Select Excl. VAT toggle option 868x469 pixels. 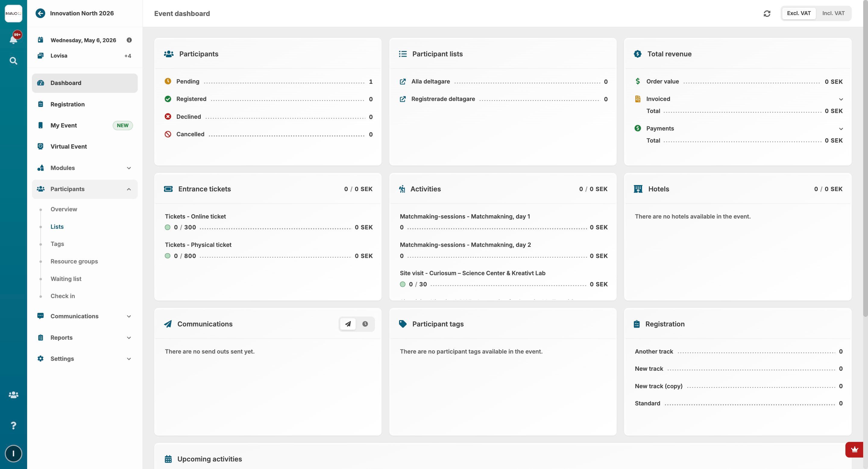pyautogui.click(x=798, y=14)
